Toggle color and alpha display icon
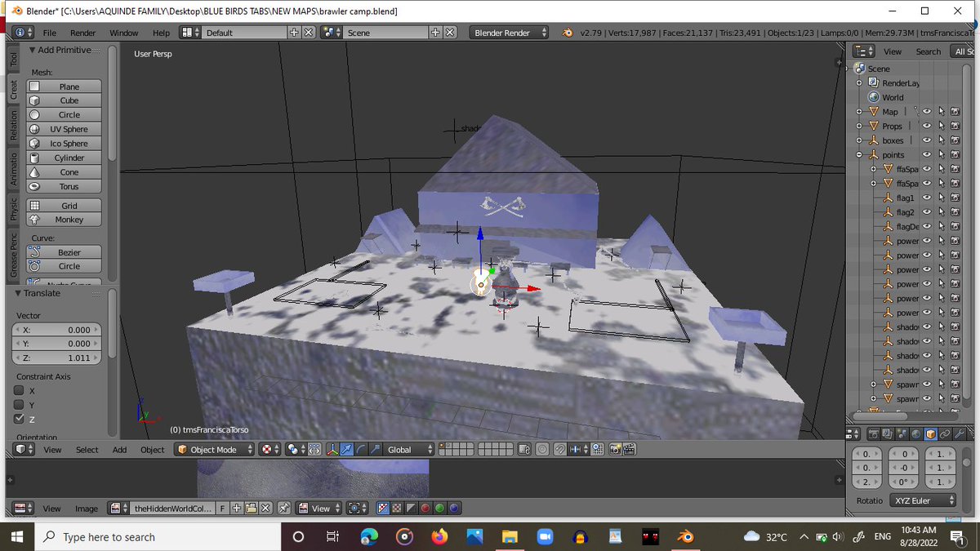The width and height of the screenshot is (980, 551). click(383, 509)
